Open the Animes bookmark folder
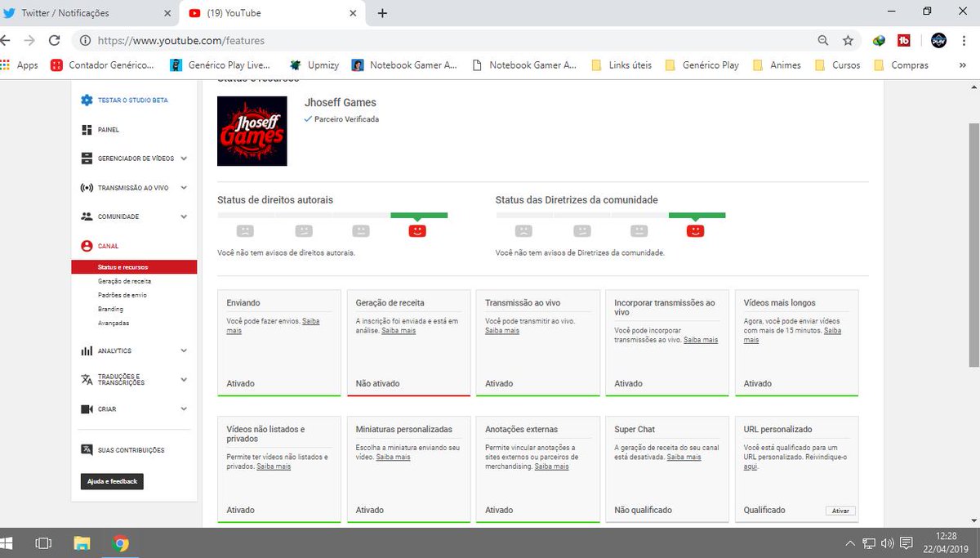Screen dimensions: 980x558 coord(777,65)
